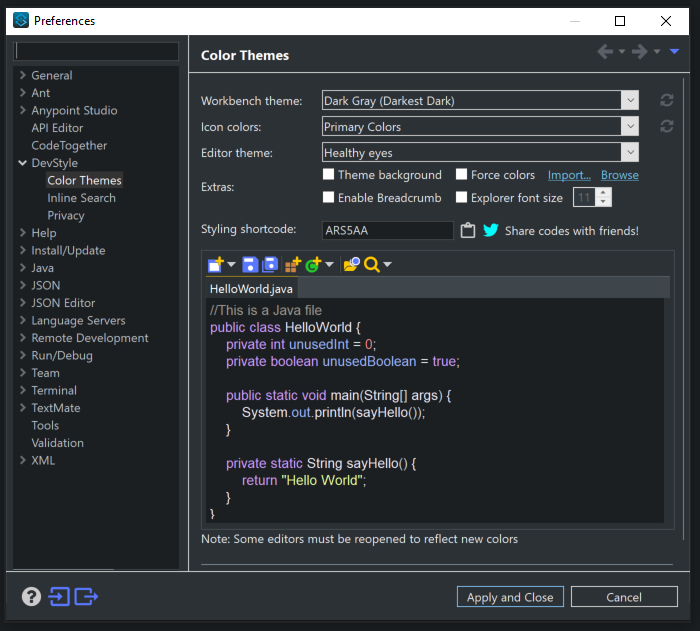Open the Workbench theme dropdown
This screenshot has width=700, height=631.
click(x=629, y=101)
